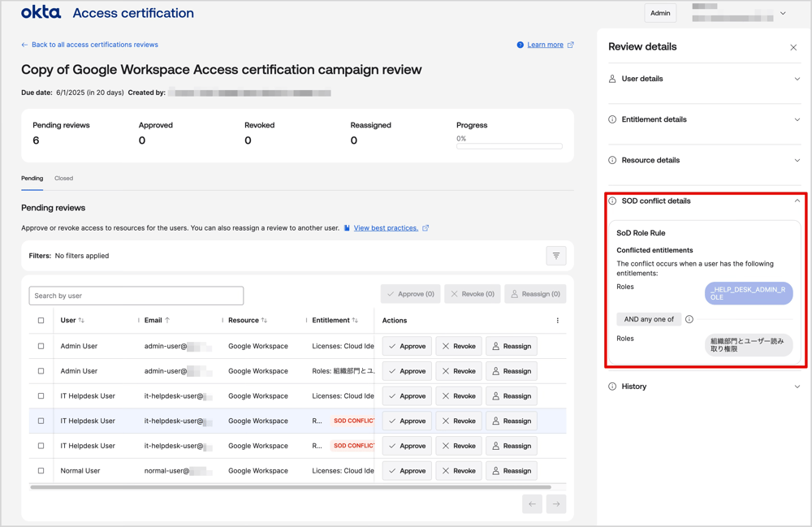812x527 pixels.
Task: Click the Entitlement details info icon
Action: (612, 119)
